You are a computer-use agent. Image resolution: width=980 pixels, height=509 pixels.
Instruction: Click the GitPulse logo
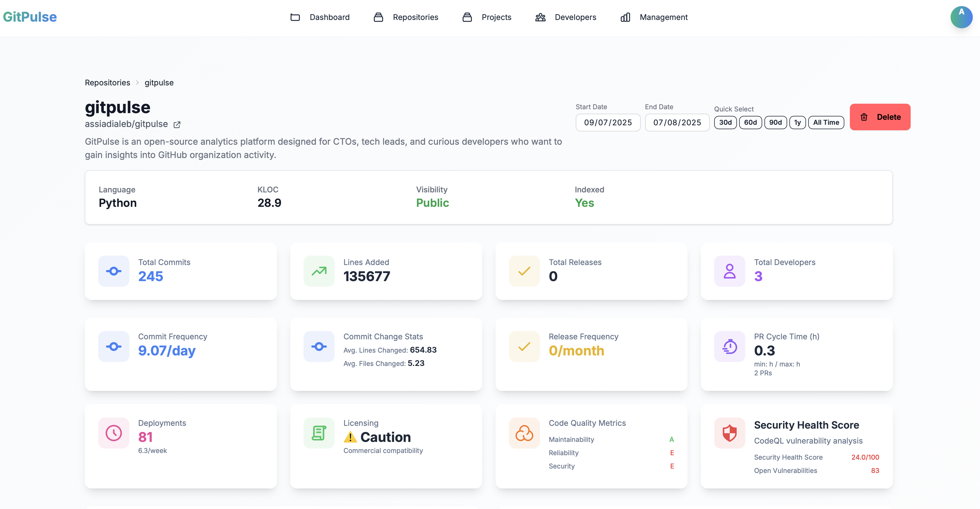(x=30, y=17)
